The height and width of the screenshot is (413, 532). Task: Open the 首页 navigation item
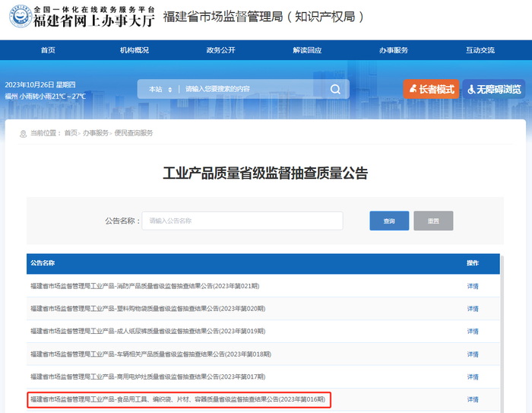(48, 50)
